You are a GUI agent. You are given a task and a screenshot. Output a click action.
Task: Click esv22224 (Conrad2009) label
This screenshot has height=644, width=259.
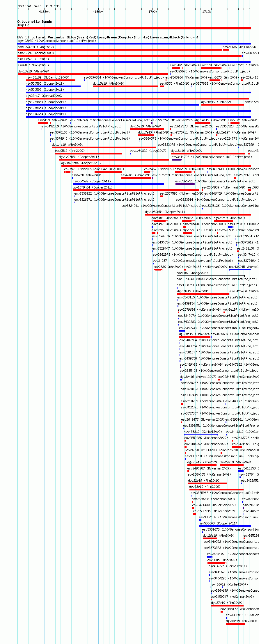point(36,53)
